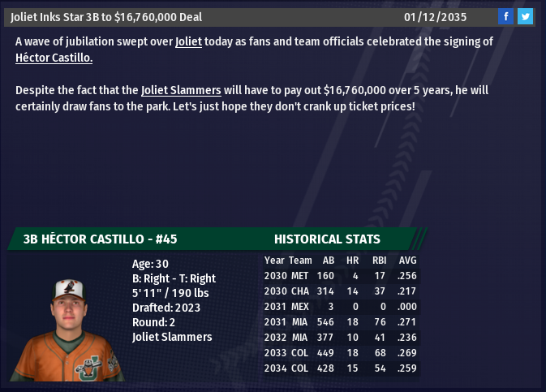Click the HR column header
The image size is (546, 392).
coord(352,261)
